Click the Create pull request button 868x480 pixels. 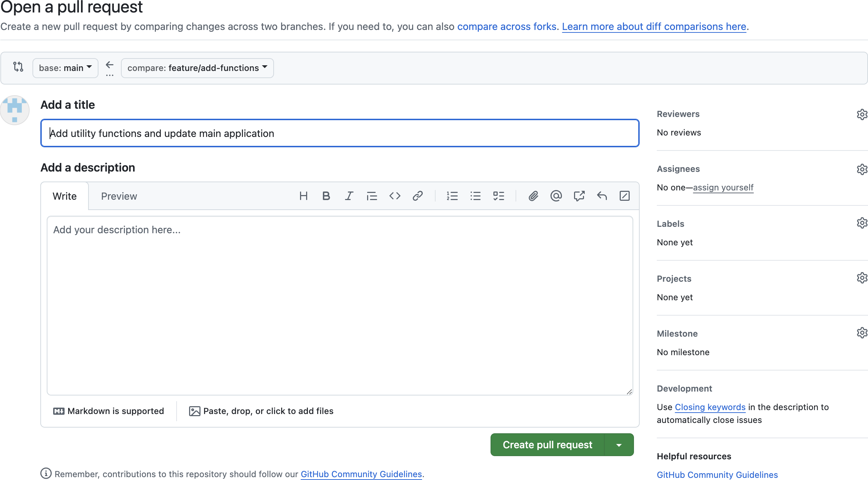pos(547,445)
